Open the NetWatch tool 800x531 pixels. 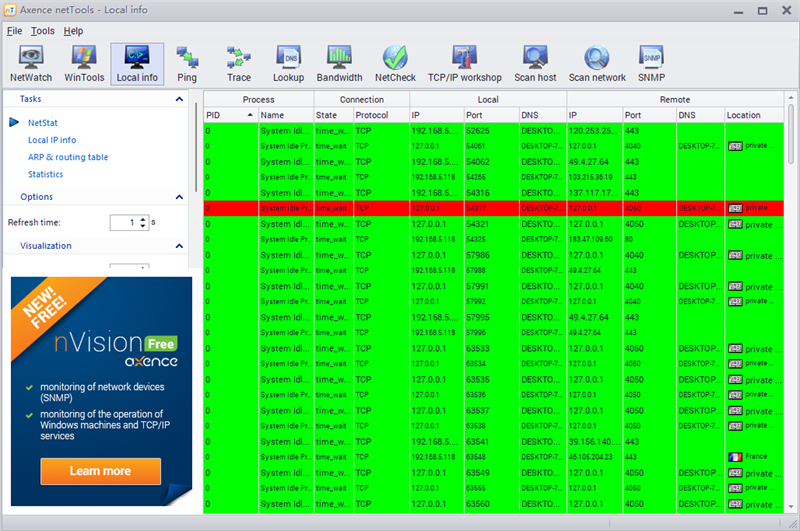point(31,64)
